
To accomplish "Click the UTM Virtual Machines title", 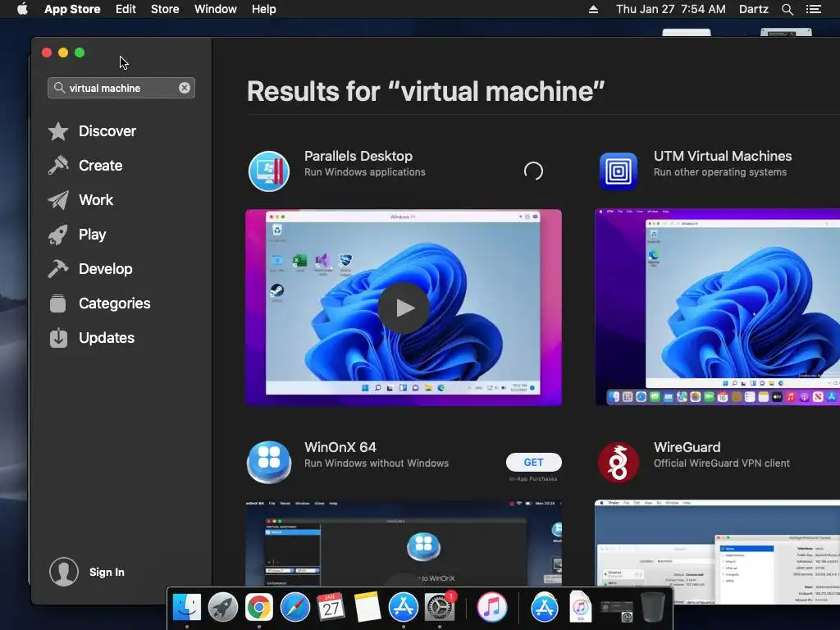I will (x=723, y=156).
